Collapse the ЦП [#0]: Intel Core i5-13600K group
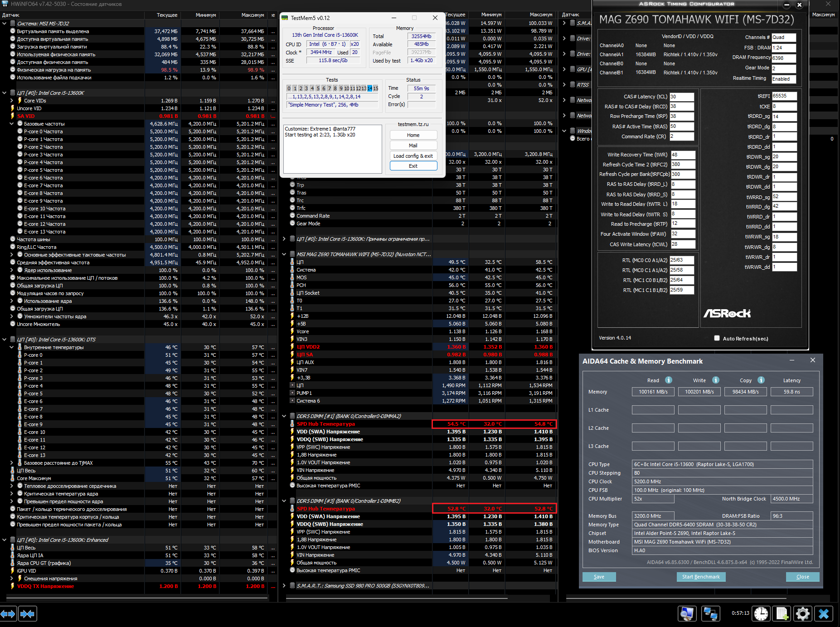The height and width of the screenshot is (627, 840). tap(4, 93)
